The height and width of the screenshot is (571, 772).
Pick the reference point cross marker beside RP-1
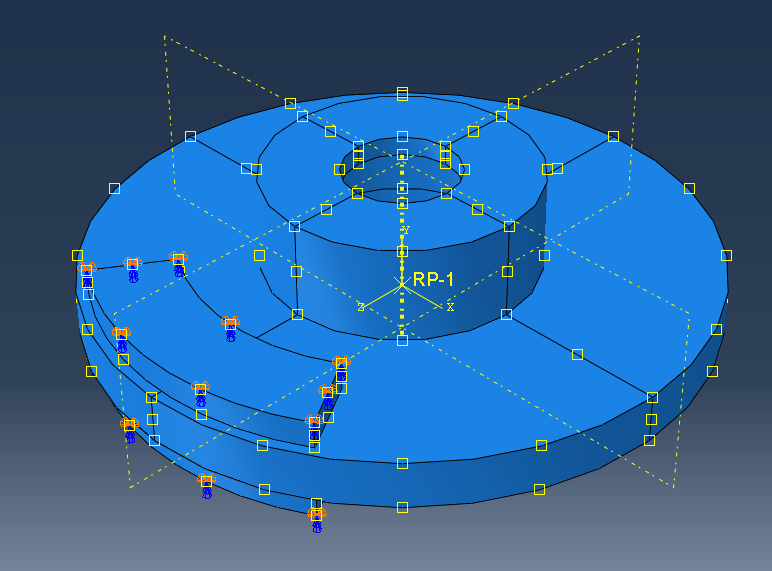[402, 285]
